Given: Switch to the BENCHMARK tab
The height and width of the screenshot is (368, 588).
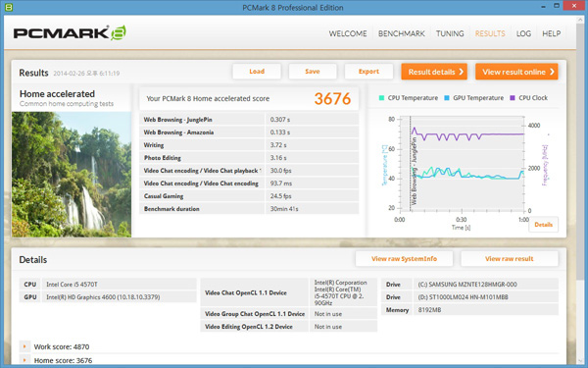Looking at the screenshot, I should [401, 33].
